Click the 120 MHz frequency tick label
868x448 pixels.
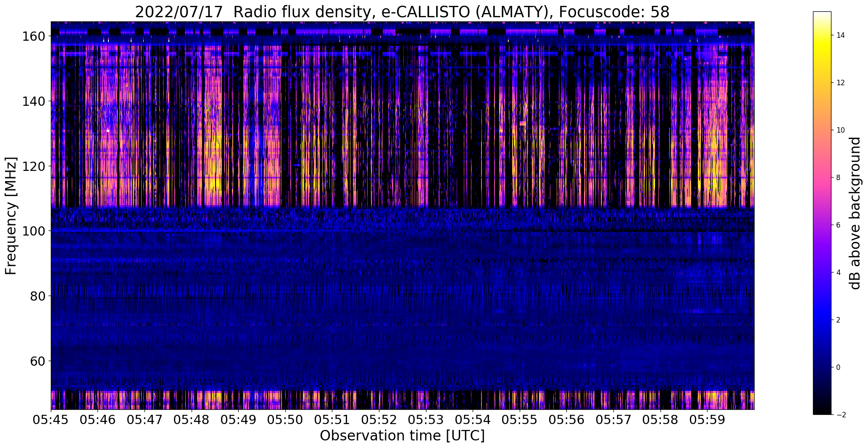(33, 166)
